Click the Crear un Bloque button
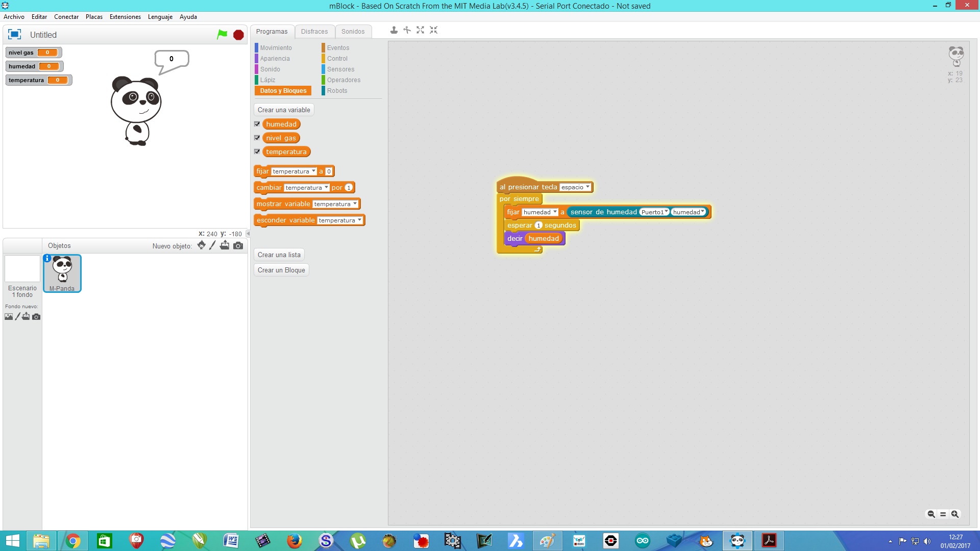Viewport: 980px width, 551px height. [281, 270]
